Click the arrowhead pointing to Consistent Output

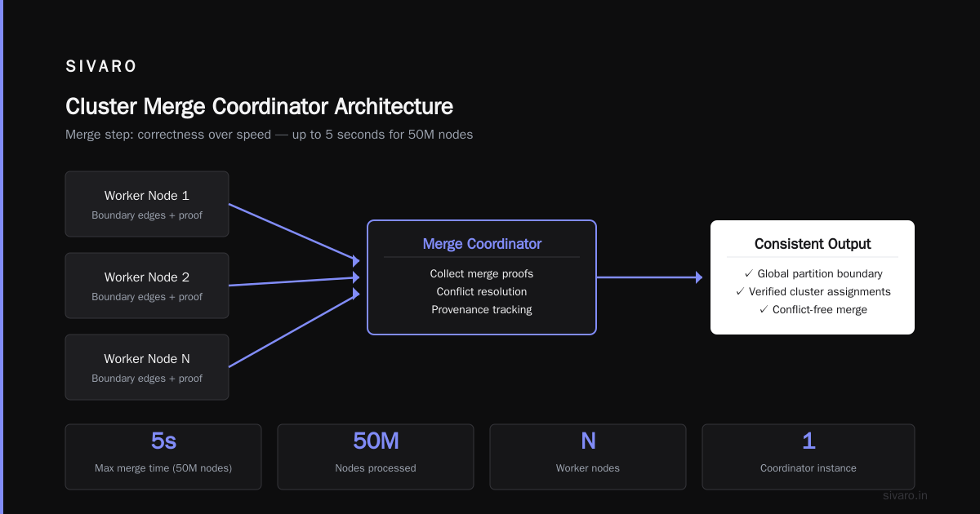(x=698, y=277)
